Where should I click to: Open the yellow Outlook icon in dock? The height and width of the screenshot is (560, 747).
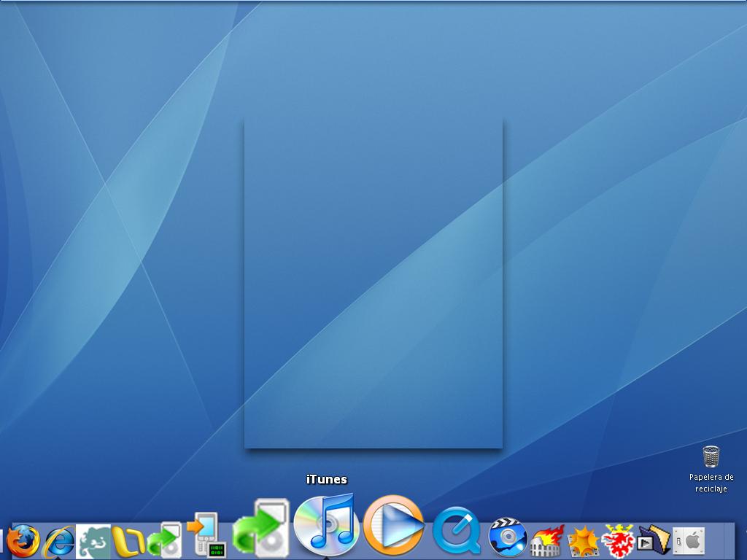pos(128,542)
